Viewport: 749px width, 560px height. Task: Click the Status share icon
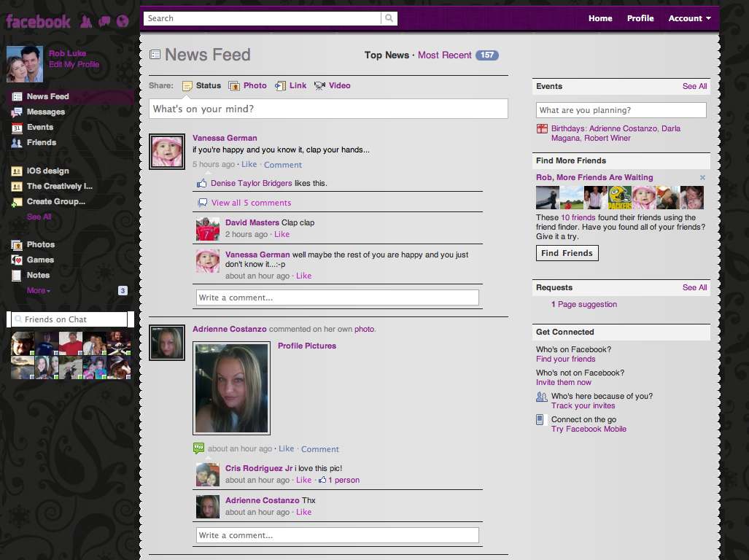point(187,86)
